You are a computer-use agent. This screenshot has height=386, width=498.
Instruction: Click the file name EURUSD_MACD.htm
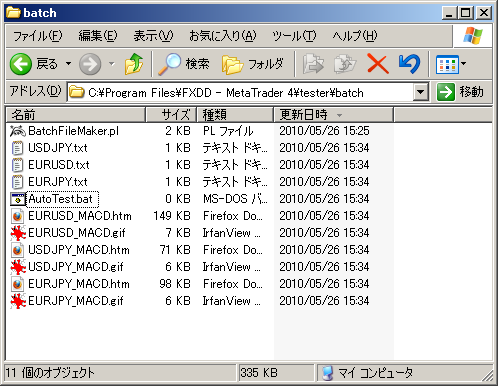point(80,216)
